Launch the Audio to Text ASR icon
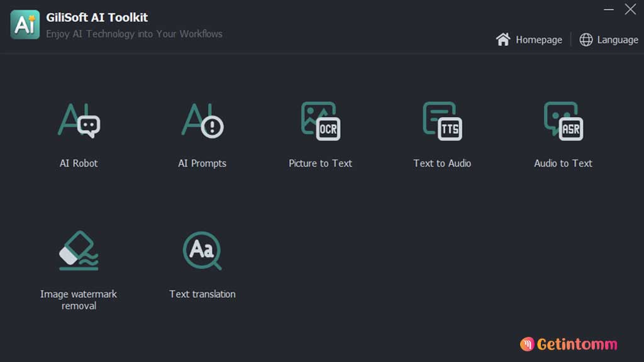This screenshot has height=362, width=644. coord(563,121)
